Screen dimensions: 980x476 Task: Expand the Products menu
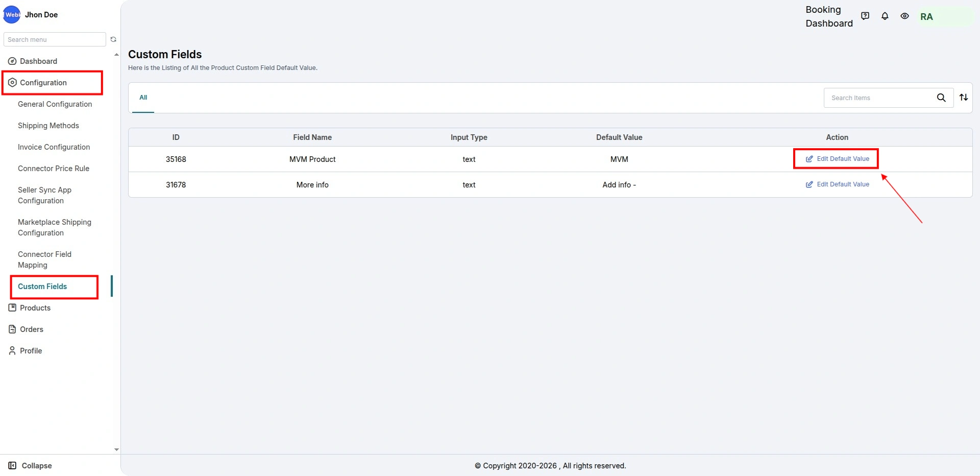point(35,308)
